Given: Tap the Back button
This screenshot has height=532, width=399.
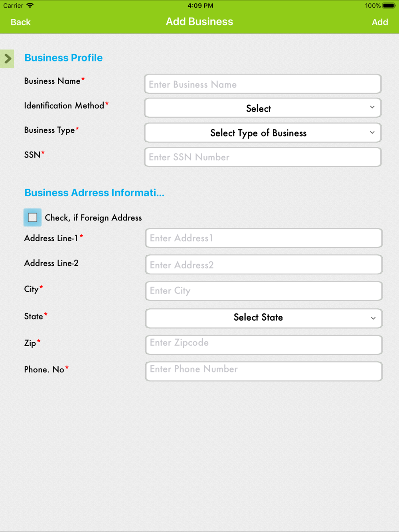Looking at the screenshot, I should tap(21, 22).
